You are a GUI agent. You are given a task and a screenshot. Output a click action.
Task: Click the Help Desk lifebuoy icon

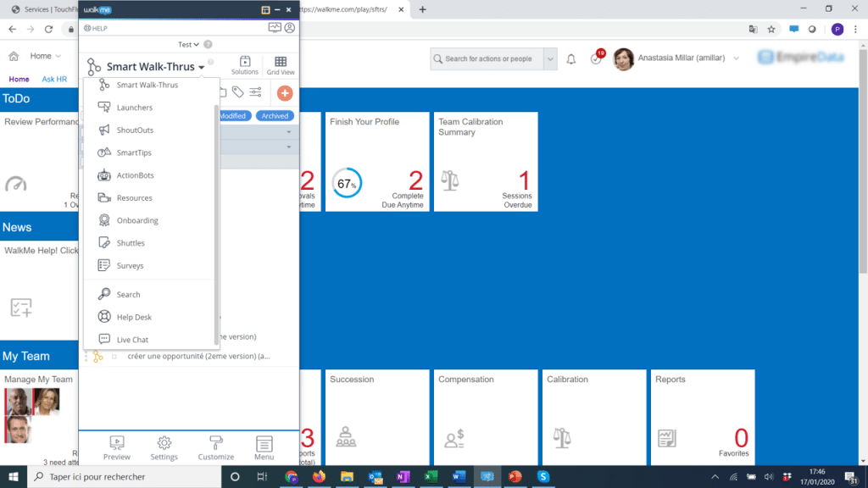tap(104, 317)
